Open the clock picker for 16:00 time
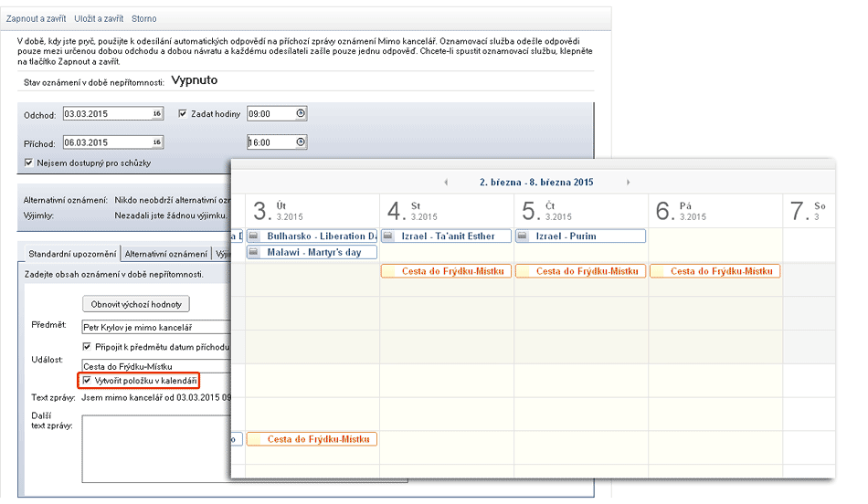 point(301,142)
